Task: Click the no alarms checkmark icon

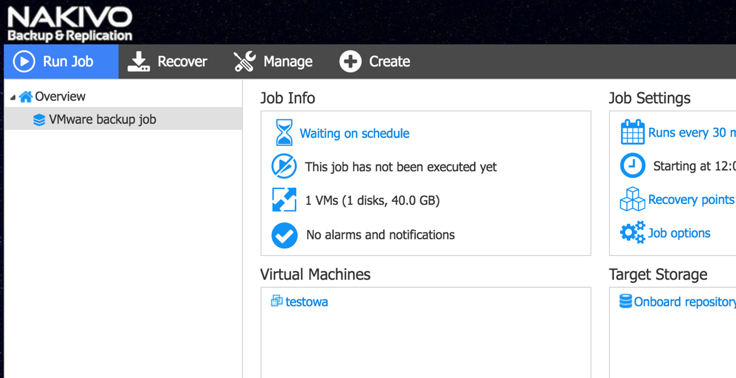Action: [x=284, y=235]
